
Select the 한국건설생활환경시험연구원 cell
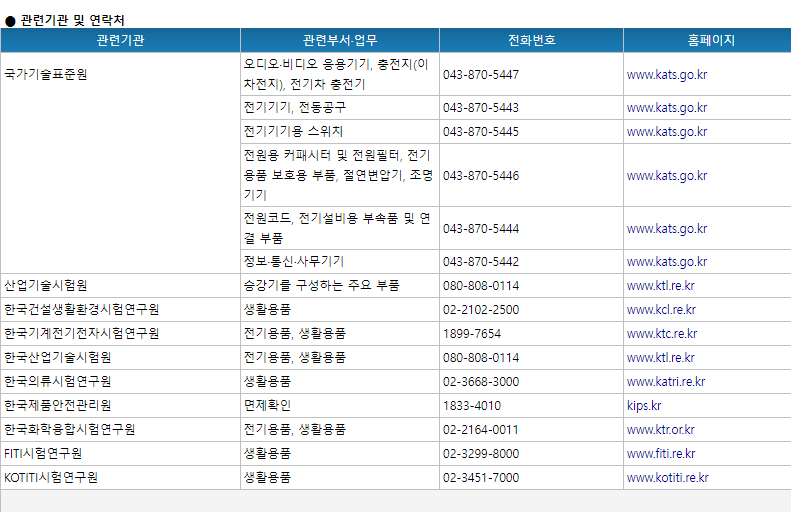pyautogui.click(x=120, y=310)
